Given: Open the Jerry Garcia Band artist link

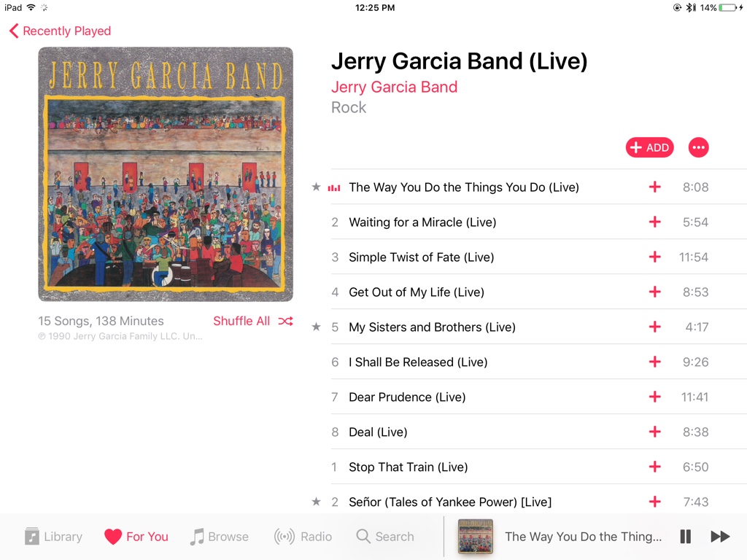Looking at the screenshot, I should (394, 87).
